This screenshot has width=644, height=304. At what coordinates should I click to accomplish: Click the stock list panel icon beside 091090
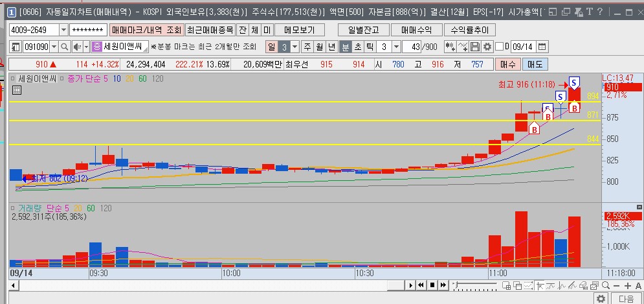(16, 47)
